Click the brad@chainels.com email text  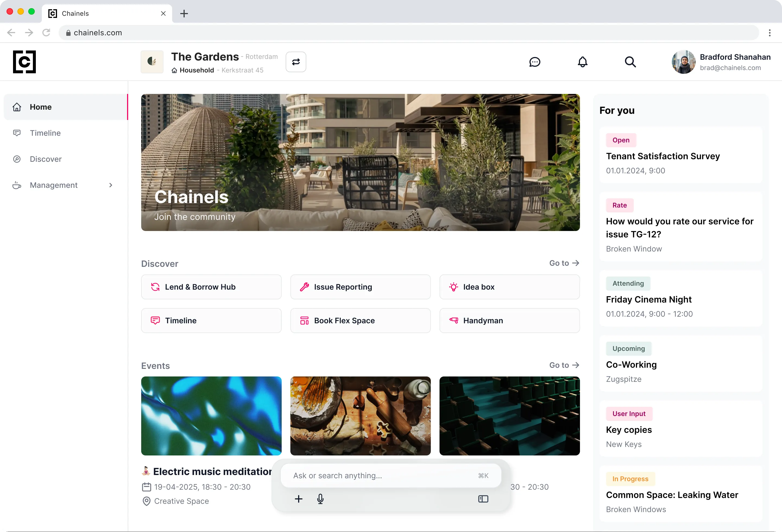click(730, 68)
